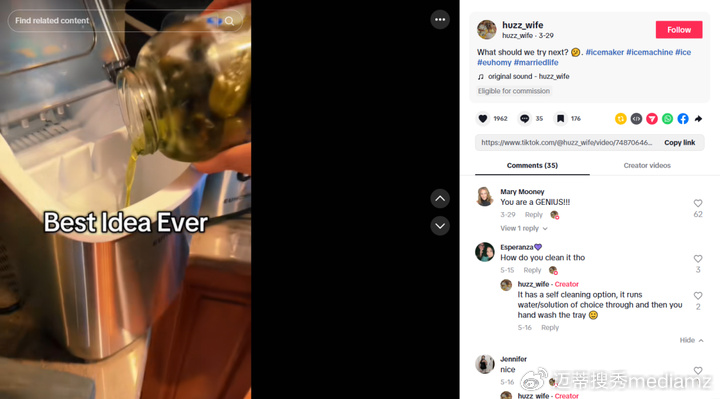Like Mary Mooney's comment

click(x=698, y=203)
